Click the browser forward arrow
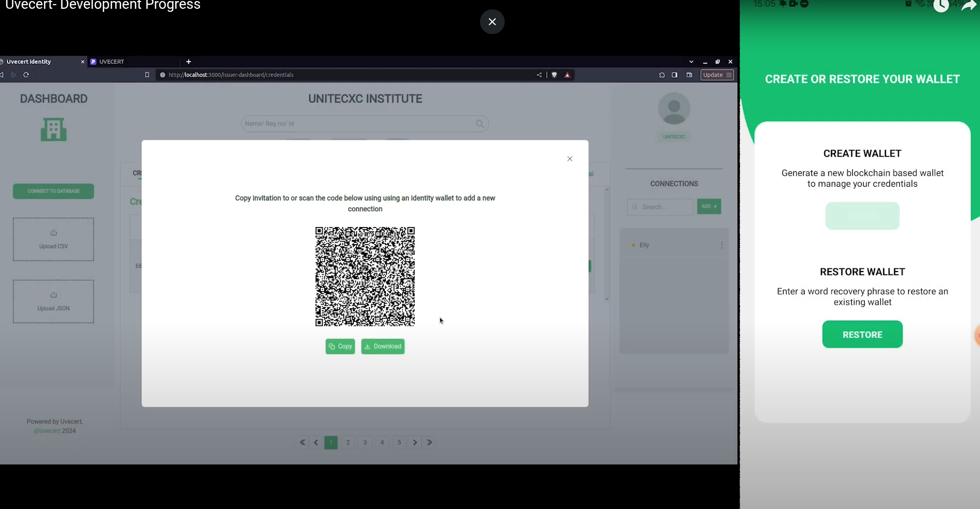Image resolution: width=980 pixels, height=509 pixels. pyautogui.click(x=13, y=75)
